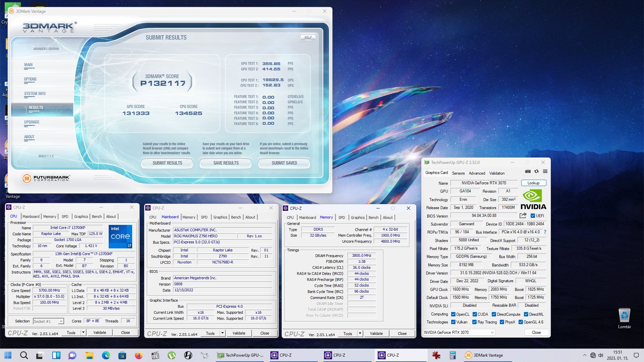Toggle the UEFI checkbox in GPU-Z
This screenshot has width=644, height=362.
coord(533,216)
